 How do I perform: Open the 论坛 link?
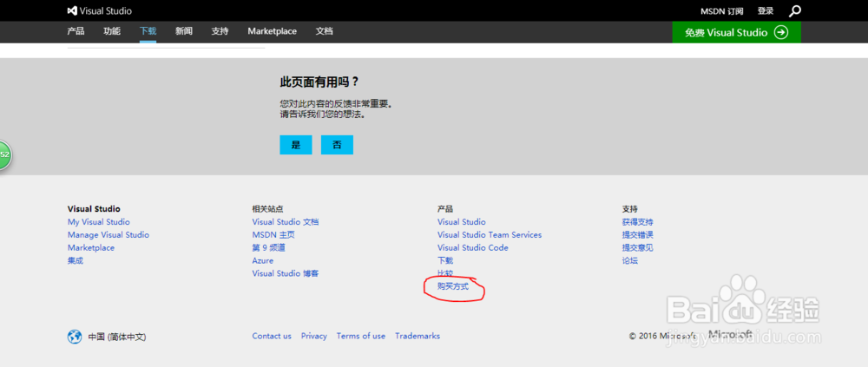point(630,260)
